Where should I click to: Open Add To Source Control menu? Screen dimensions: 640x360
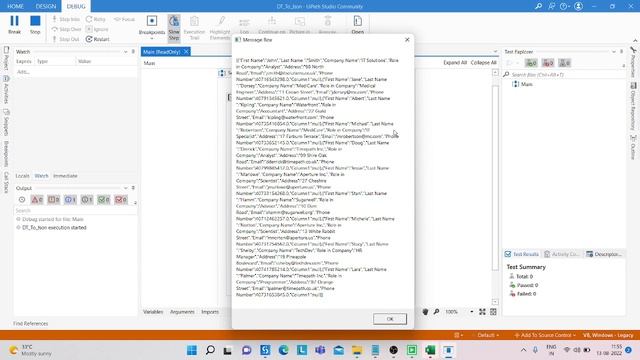544,335
